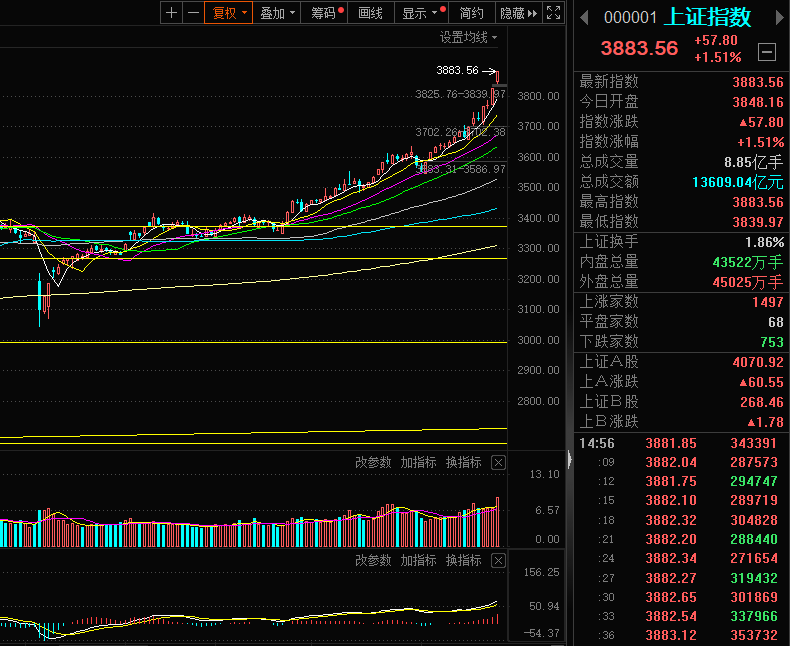The height and width of the screenshot is (646, 790).
Task: Switch to 简约 simple view
Action: [x=472, y=13]
